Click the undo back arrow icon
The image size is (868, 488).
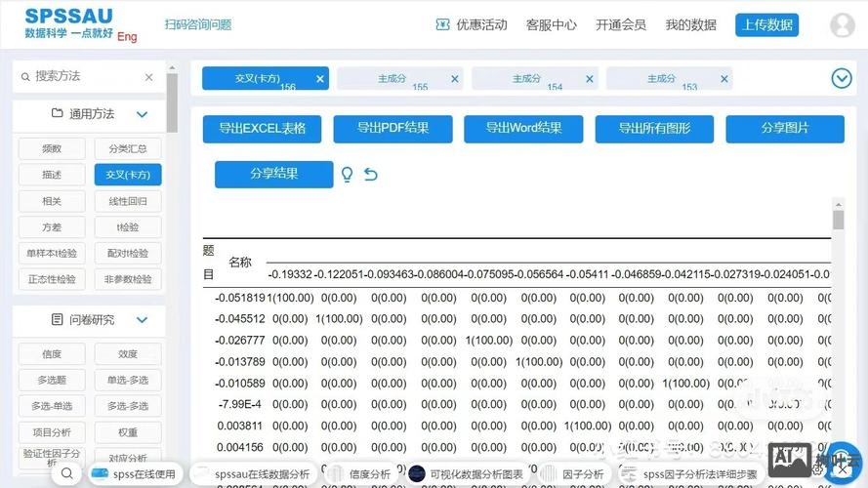(370, 175)
